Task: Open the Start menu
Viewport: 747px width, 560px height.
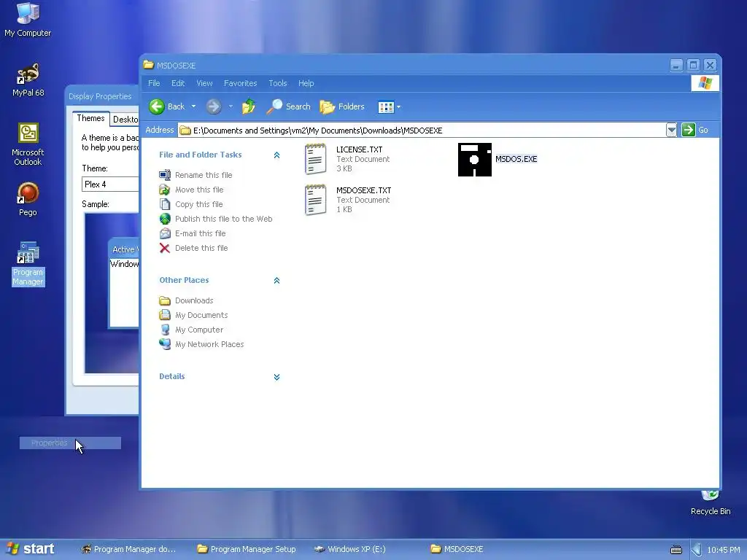Action: 31,549
